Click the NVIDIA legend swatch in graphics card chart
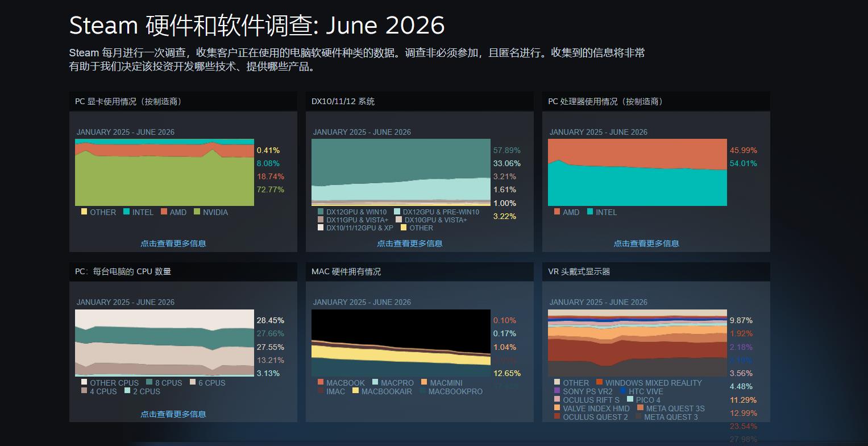 pos(197,212)
